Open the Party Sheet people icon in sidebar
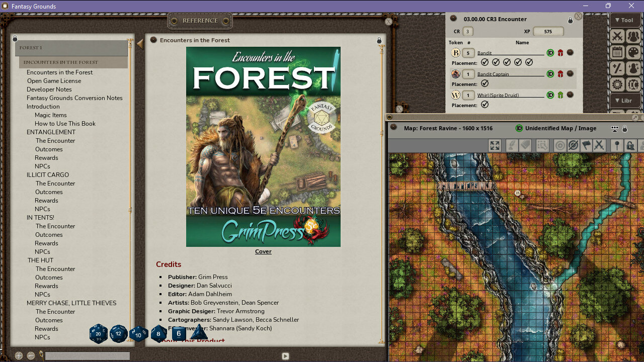Image resolution: width=644 pixels, height=362 pixels. point(634,36)
